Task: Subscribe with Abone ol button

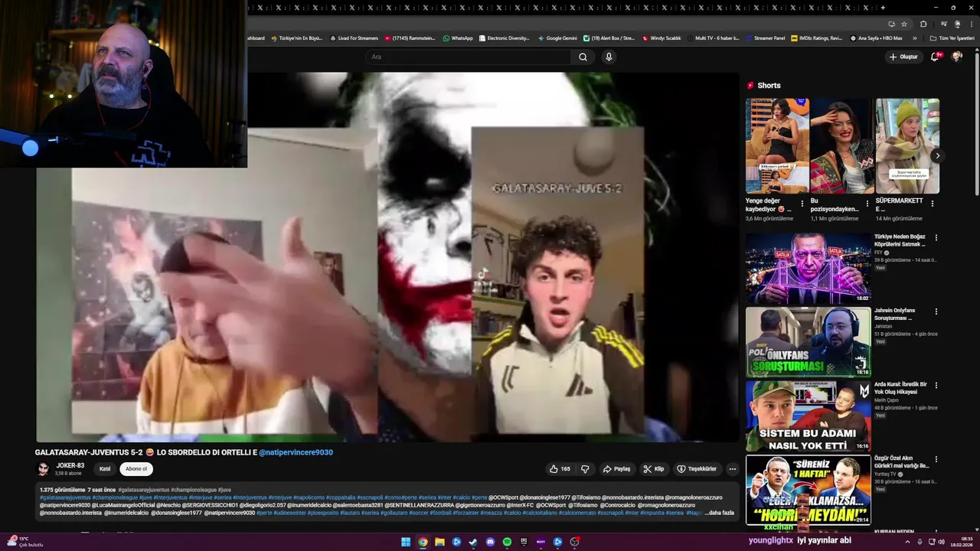Action: [x=136, y=469]
